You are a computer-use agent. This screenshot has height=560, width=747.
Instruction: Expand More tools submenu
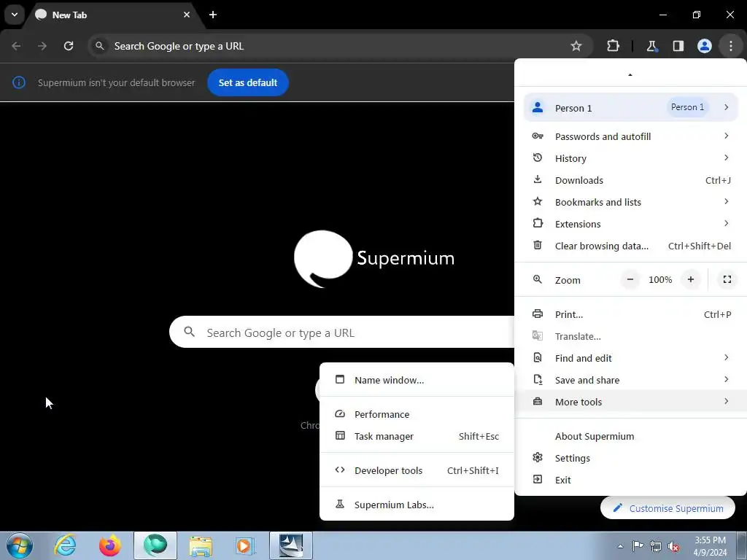[630, 402]
